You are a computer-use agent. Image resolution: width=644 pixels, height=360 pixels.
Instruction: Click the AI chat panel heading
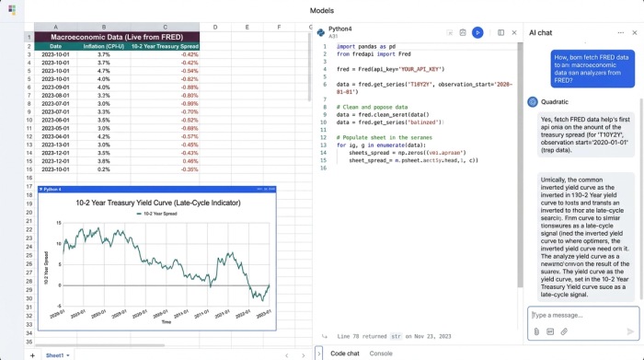540,33
